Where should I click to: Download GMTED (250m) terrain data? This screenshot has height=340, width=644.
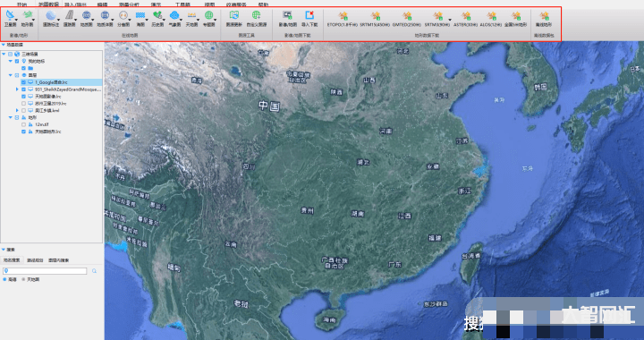pyautogui.click(x=407, y=19)
